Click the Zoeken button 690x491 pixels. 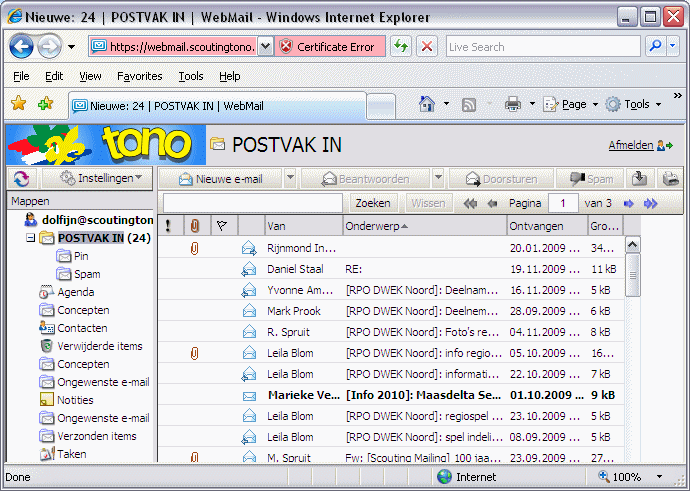point(374,203)
